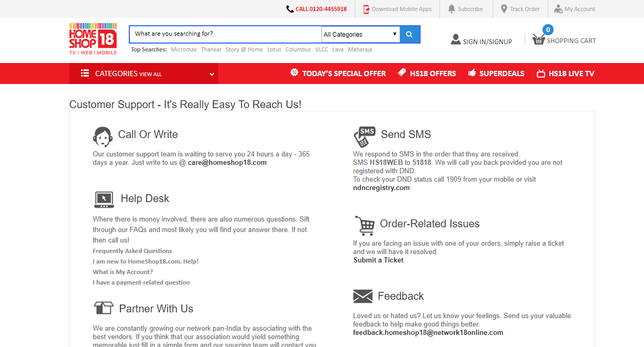The width and height of the screenshot is (644, 347).
Task: Click the Partner With Us box icon
Action: [x=104, y=308]
